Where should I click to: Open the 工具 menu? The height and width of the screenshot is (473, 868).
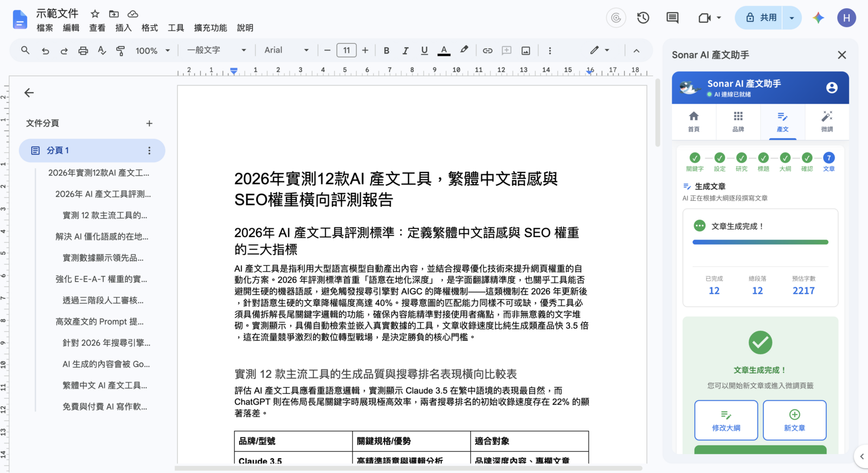point(176,28)
